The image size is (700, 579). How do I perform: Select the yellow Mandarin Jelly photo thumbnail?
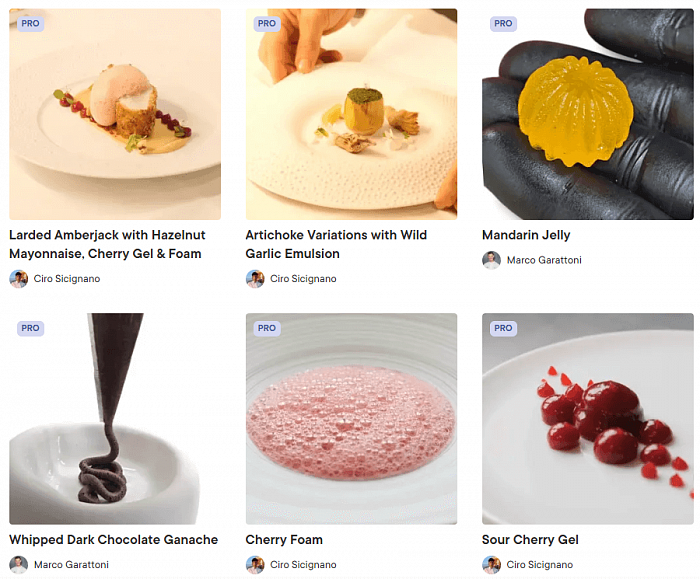coord(588,114)
